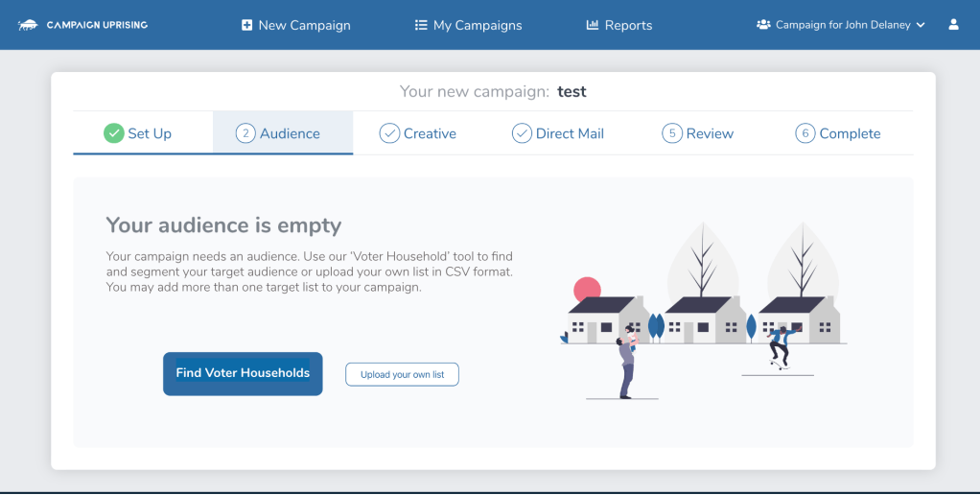The height and width of the screenshot is (495, 980).
Task: Click the green checkmark on Set Up
Action: [114, 133]
